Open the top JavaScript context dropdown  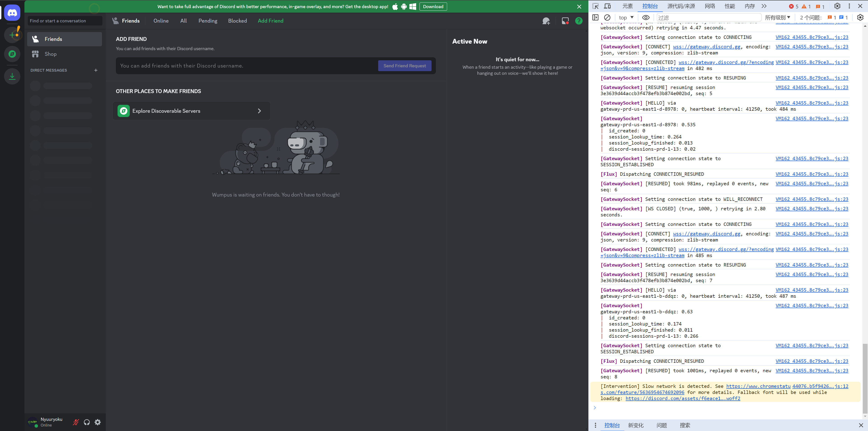[626, 18]
